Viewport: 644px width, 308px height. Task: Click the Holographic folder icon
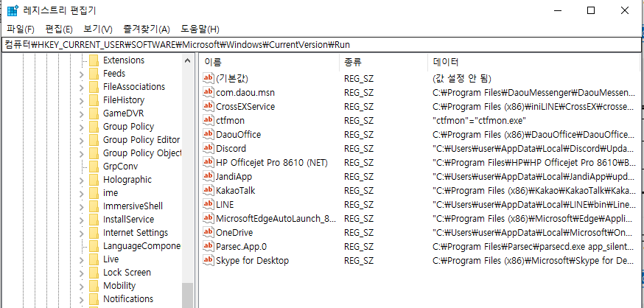pos(94,180)
